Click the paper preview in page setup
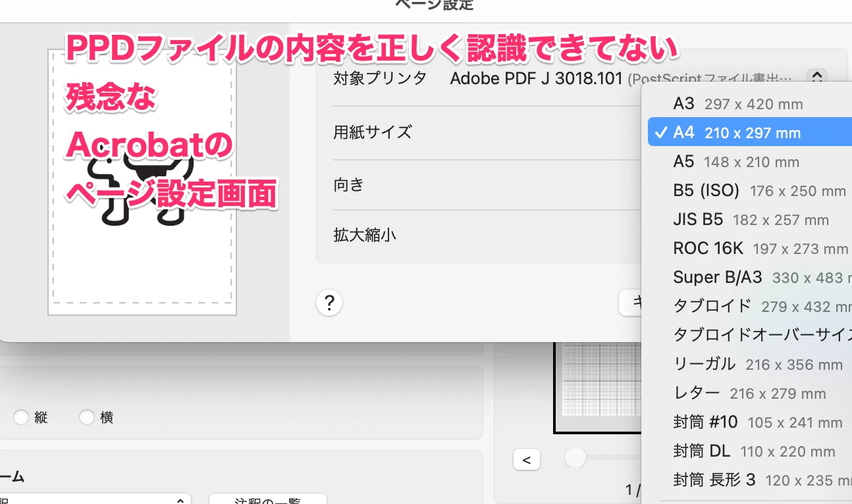Image resolution: width=852 pixels, height=504 pixels. point(142,183)
